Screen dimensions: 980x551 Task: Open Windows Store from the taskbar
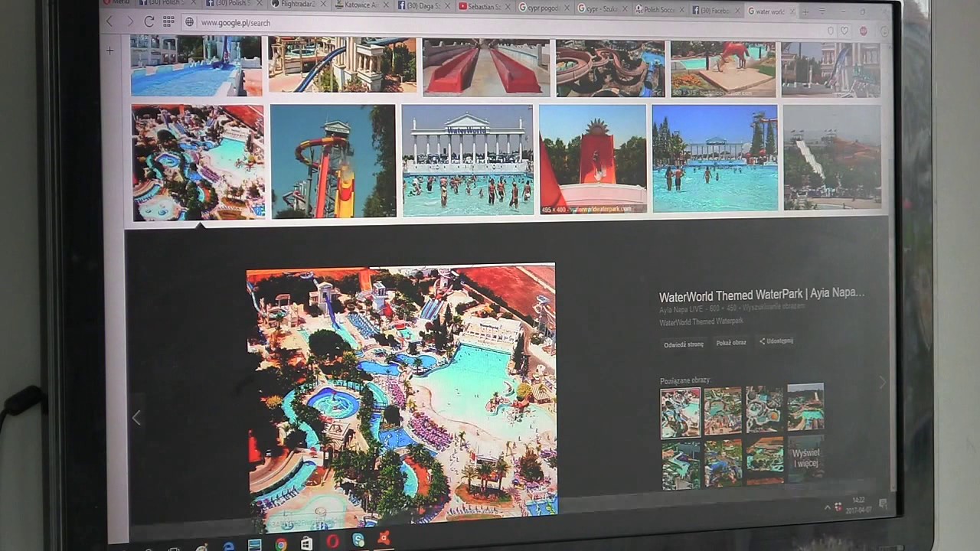pyautogui.click(x=306, y=543)
